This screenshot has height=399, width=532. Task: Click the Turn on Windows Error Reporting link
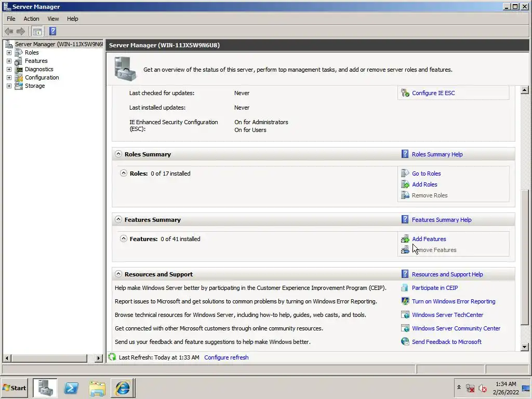(453, 301)
